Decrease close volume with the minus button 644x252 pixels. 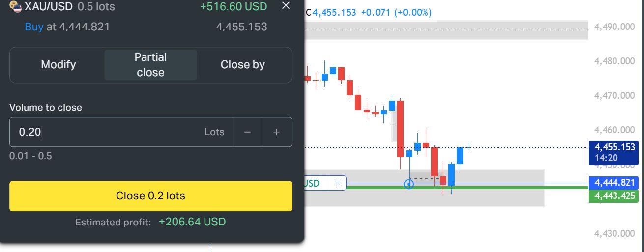point(247,132)
